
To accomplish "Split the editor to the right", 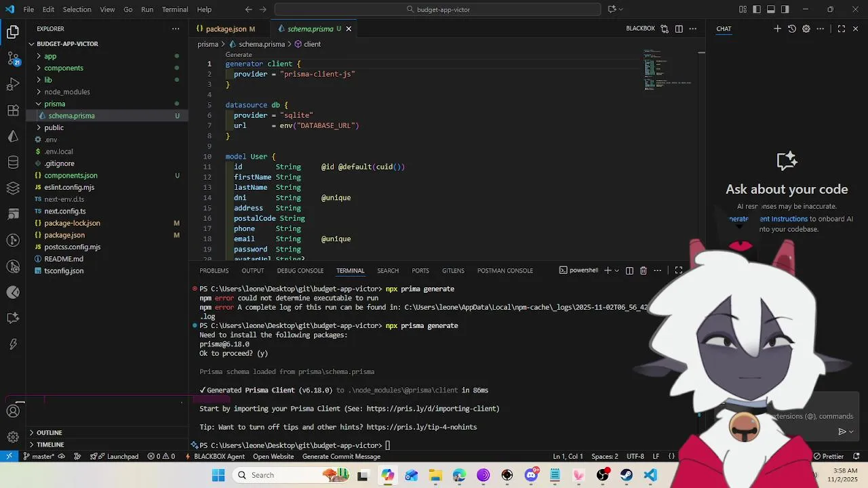I will coord(679,28).
